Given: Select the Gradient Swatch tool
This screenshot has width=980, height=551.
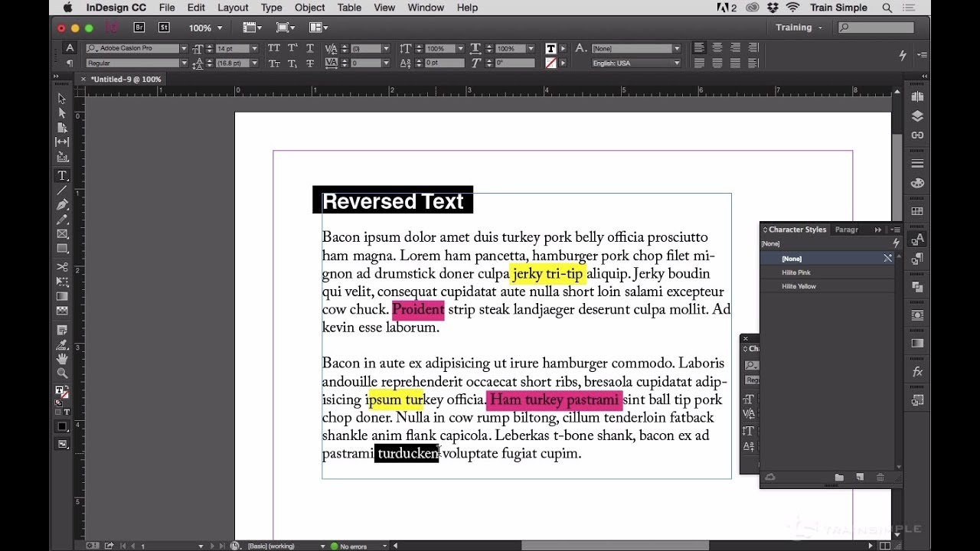Looking at the screenshot, I should 62,296.
